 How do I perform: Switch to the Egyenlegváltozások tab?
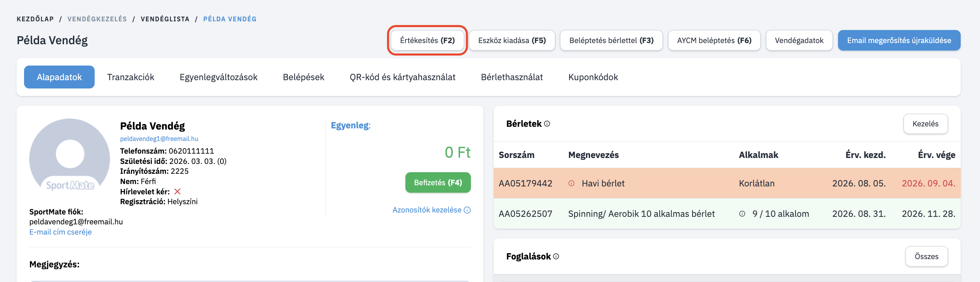click(x=218, y=77)
